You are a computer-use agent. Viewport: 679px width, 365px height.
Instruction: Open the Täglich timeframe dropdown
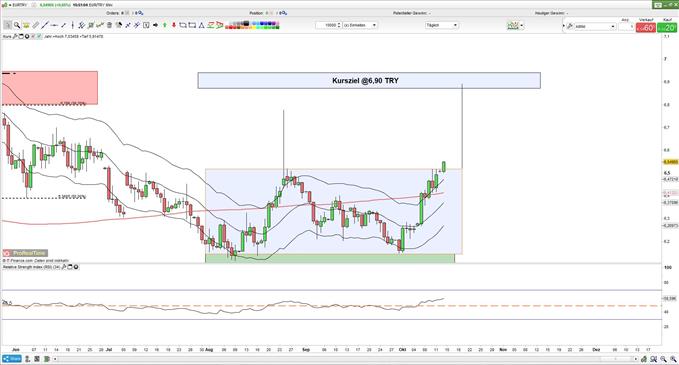pos(442,25)
